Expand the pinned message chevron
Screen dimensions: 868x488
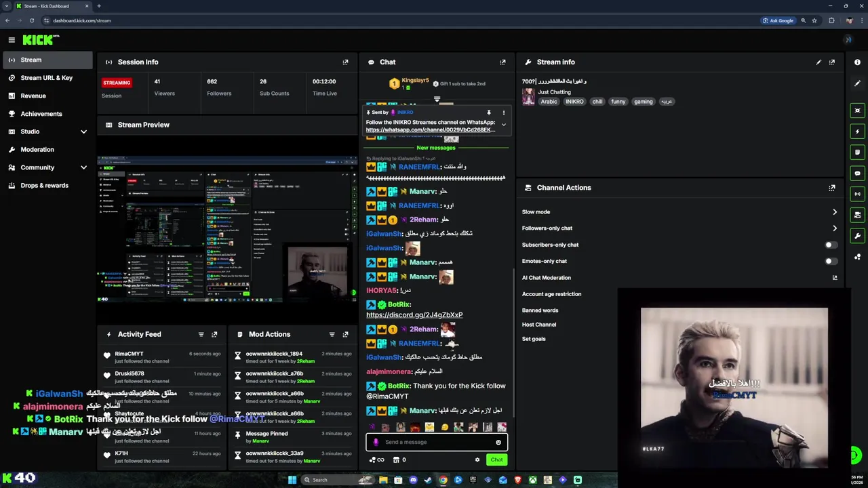point(503,125)
